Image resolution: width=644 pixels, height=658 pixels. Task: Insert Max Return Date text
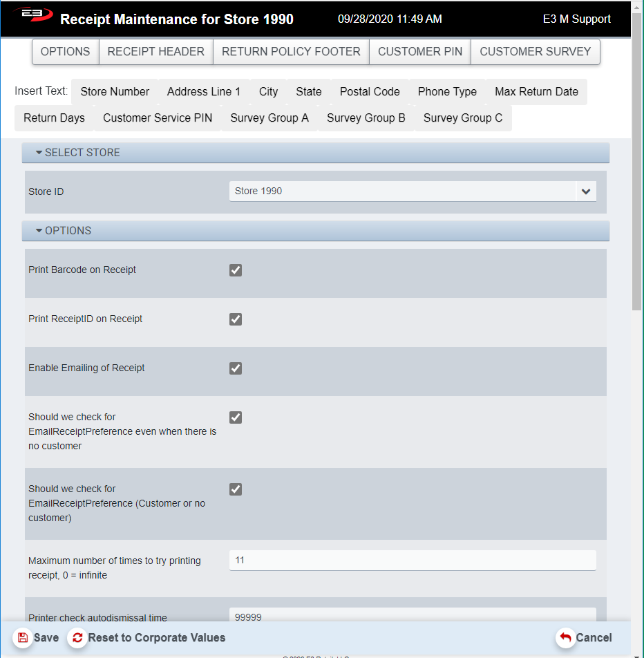536,92
